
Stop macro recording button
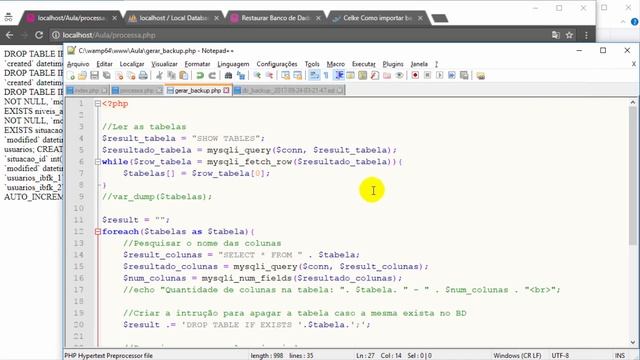pyautogui.click(x=427, y=76)
